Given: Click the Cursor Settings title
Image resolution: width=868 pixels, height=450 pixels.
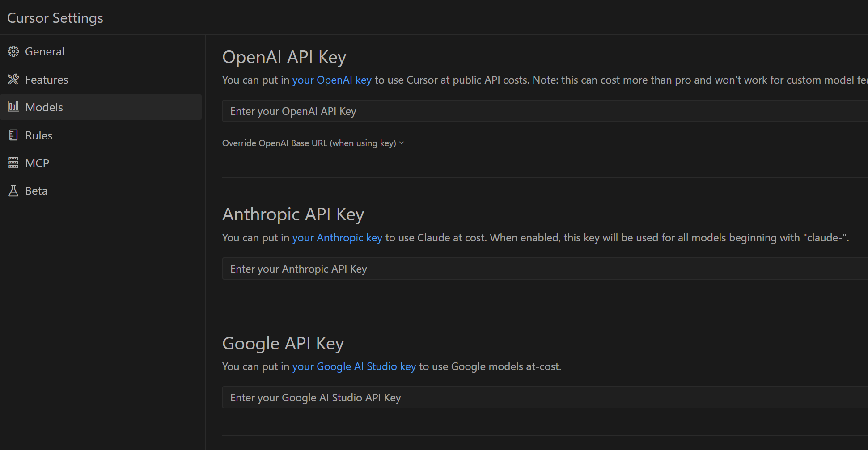Looking at the screenshot, I should point(55,17).
